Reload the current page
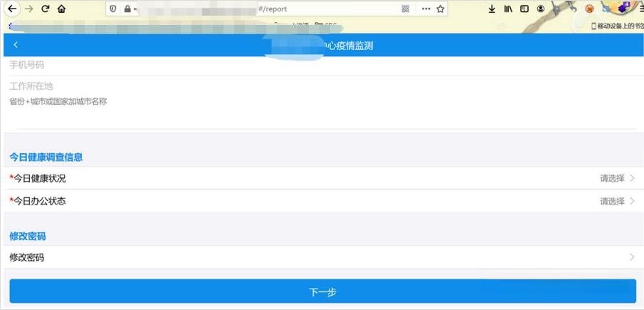Viewport: 644px width, 310px height. tap(46, 9)
